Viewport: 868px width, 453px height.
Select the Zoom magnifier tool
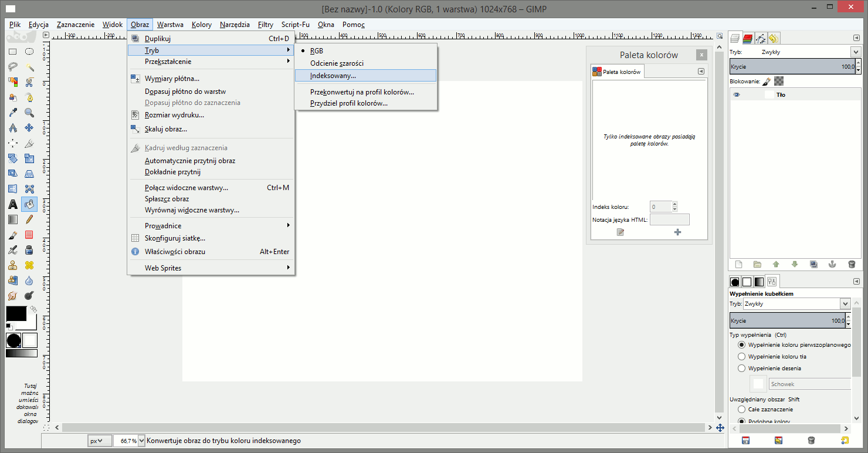pyautogui.click(x=29, y=113)
